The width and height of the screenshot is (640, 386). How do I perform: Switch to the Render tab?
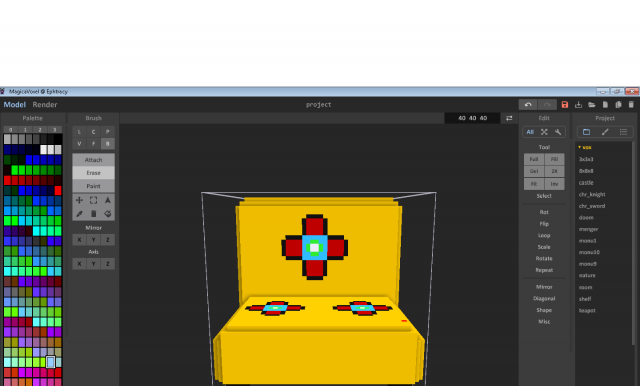pos(45,105)
